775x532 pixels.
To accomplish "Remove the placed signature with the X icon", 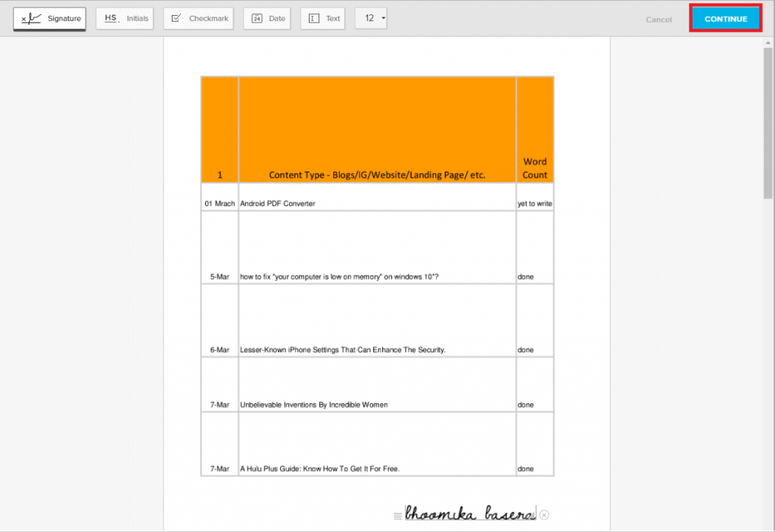I will (x=544, y=515).
